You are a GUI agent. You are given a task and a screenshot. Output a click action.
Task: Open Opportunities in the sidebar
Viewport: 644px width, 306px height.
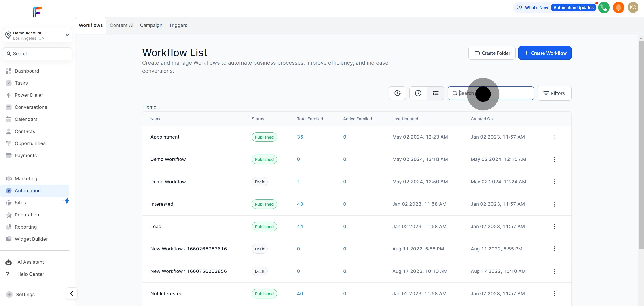coord(30,143)
